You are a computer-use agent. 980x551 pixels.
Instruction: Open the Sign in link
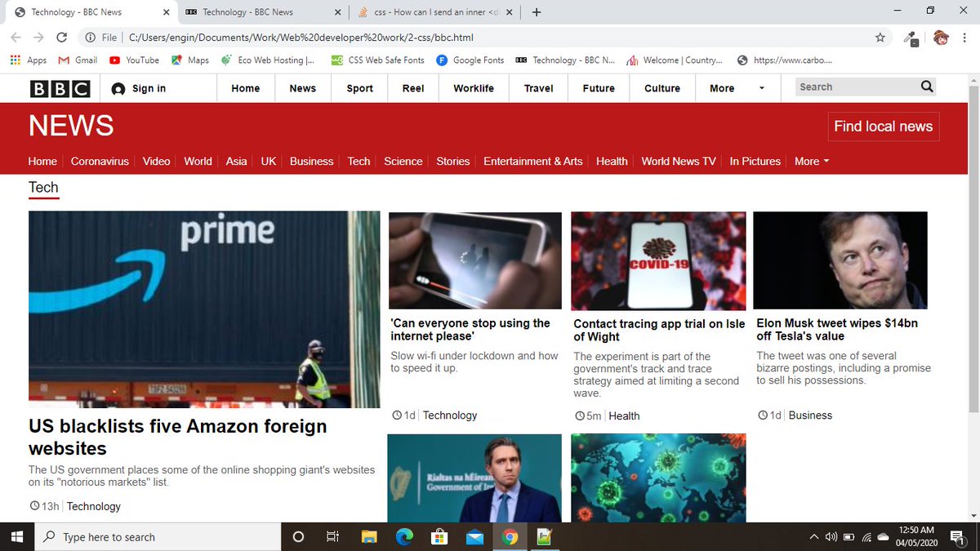(149, 88)
